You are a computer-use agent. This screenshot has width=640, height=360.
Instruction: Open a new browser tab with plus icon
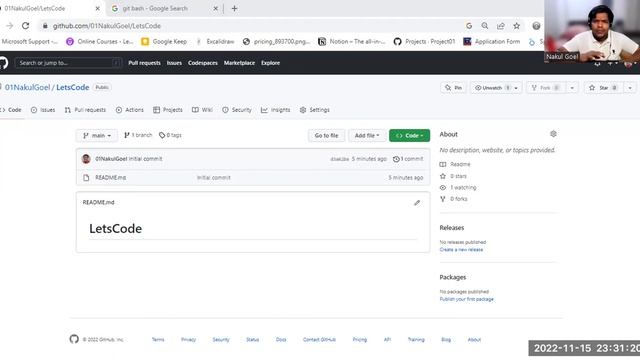pos(234,8)
